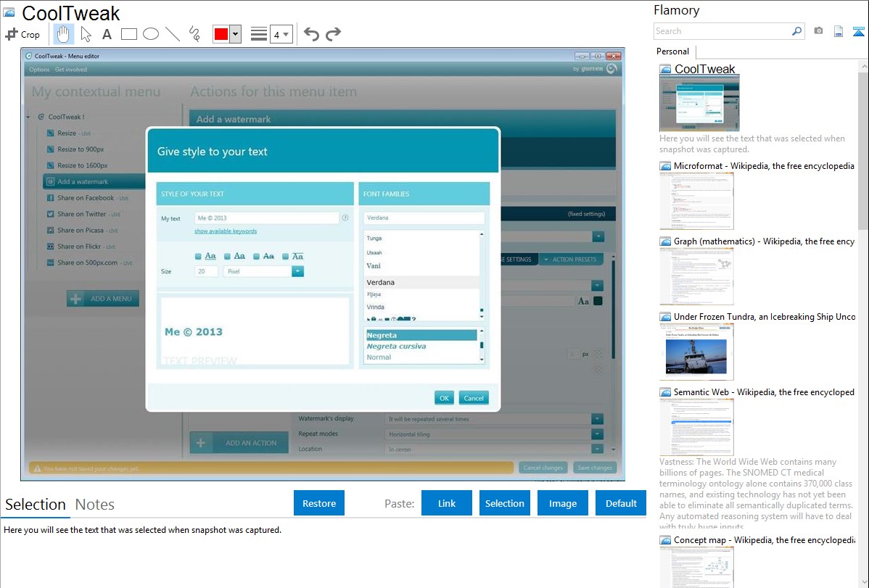The height and width of the screenshot is (588, 869).
Task: Select the freehand scribble tool
Action: pyautogui.click(x=194, y=34)
